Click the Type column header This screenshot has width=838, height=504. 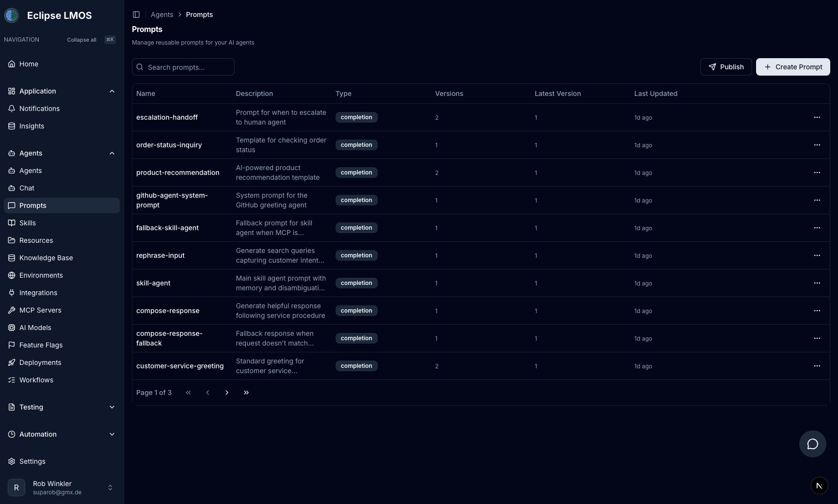[x=343, y=94]
